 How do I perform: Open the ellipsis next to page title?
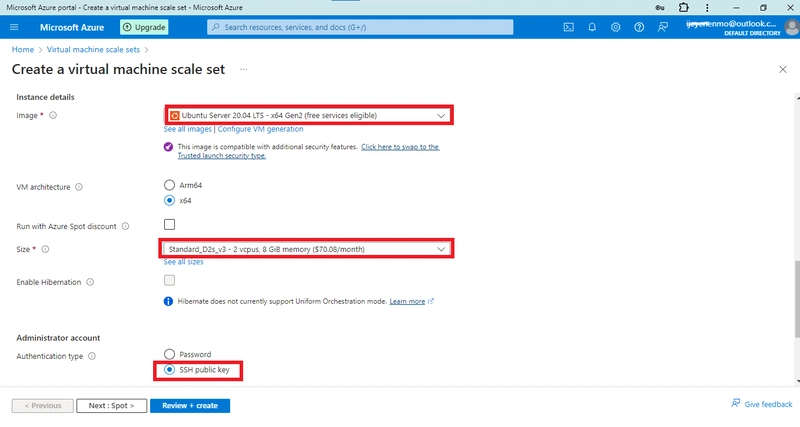point(243,69)
